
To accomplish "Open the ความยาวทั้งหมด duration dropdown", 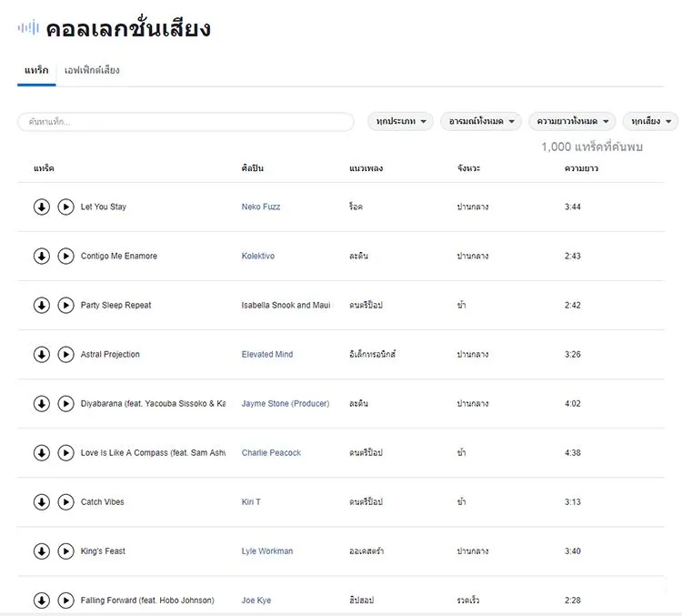I will tap(572, 121).
